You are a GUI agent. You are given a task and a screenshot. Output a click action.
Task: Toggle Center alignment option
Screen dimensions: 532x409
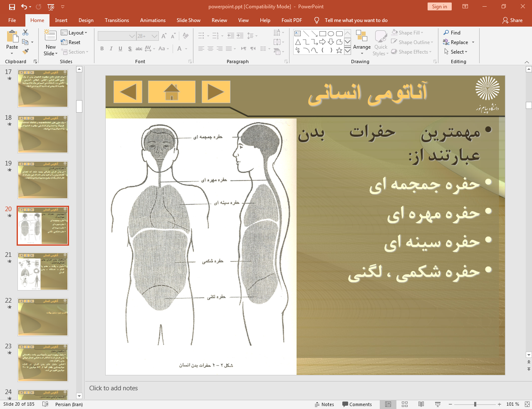210,49
